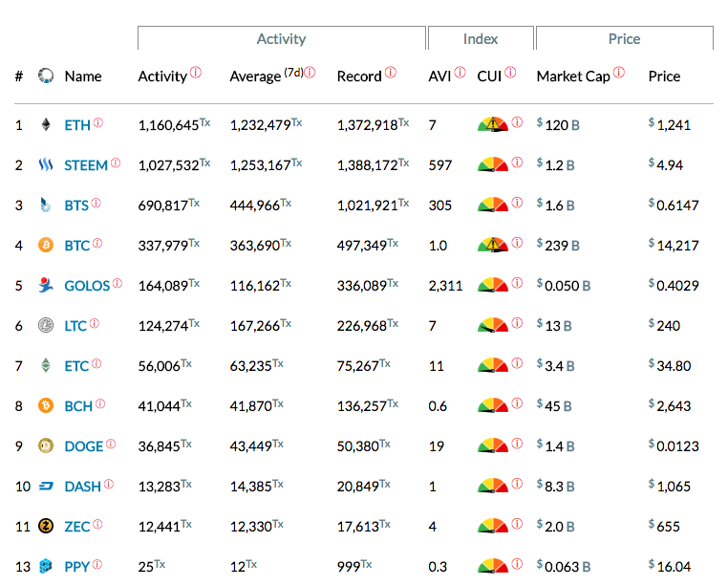Click the Peerplays PPY logo icon
The height and width of the screenshot is (586, 728).
point(46,566)
